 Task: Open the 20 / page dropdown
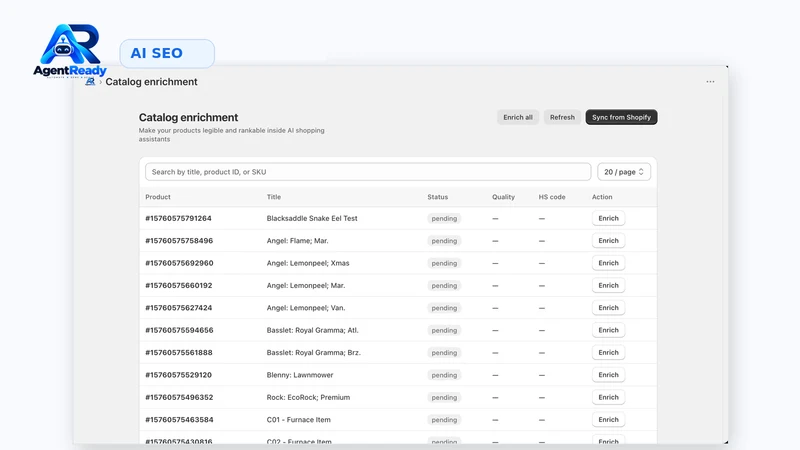click(x=624, y=172)
